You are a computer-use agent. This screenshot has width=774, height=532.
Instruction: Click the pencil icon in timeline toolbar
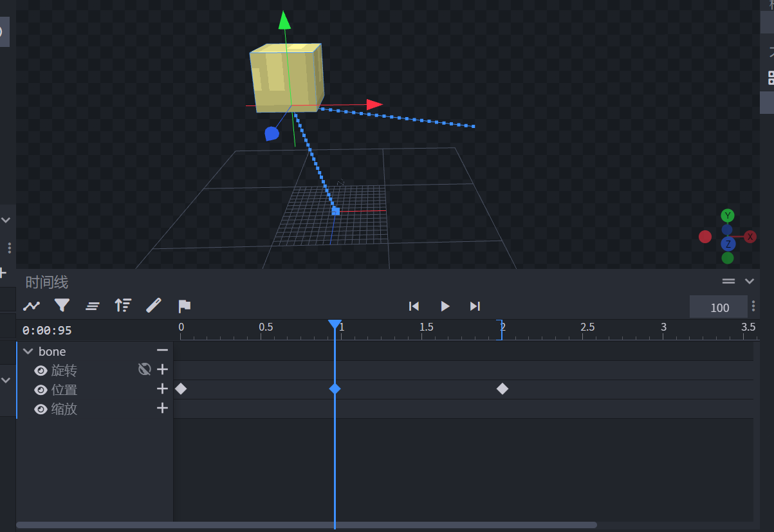coord(154,306)
